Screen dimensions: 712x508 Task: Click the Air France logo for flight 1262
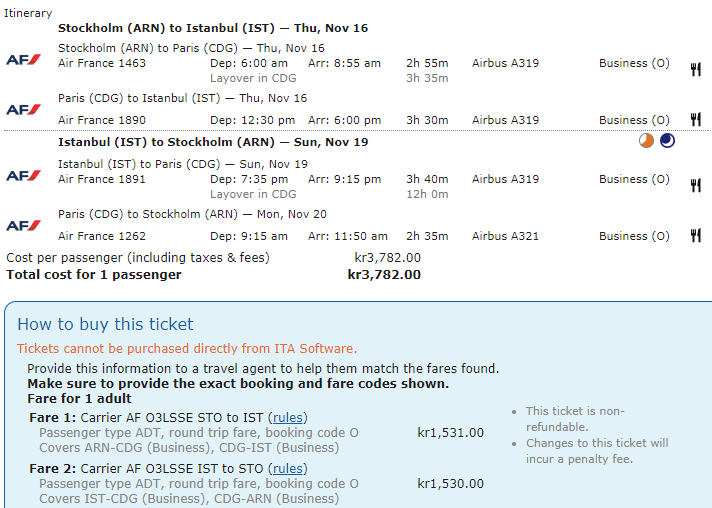(x=23, y=225)
